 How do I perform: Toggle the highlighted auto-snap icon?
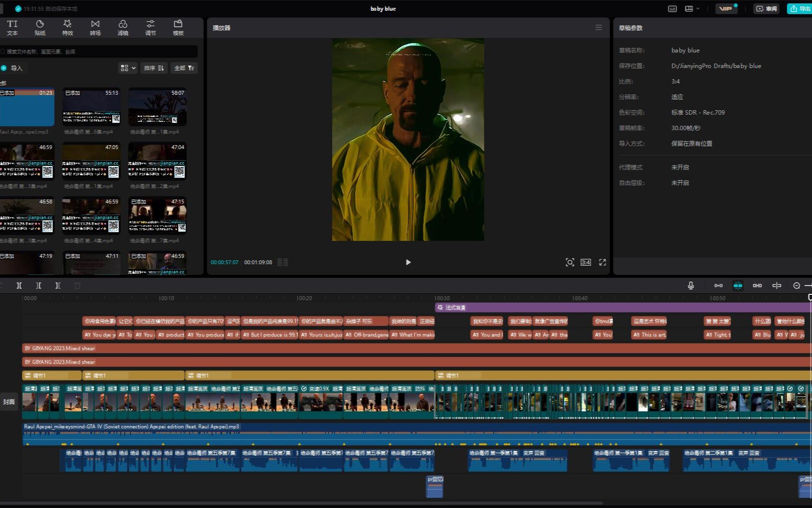click(738, 286)
